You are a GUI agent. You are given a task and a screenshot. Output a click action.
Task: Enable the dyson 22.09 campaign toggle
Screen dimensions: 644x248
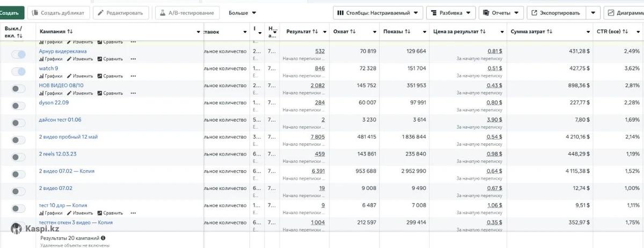tap(18, 106)
